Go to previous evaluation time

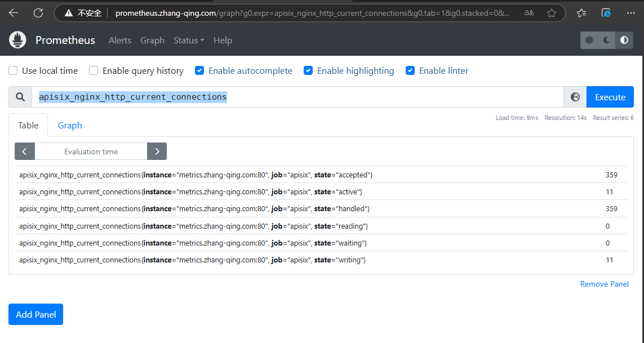coord(25,152)
